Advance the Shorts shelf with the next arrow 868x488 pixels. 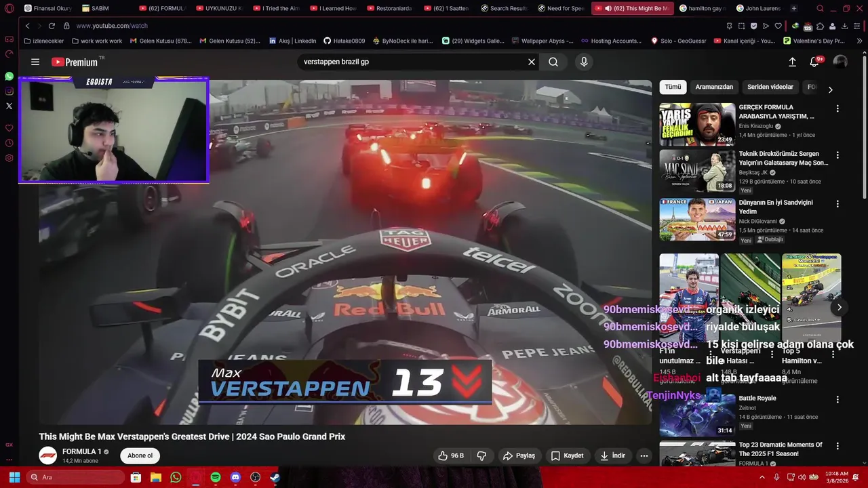(839, 307)
